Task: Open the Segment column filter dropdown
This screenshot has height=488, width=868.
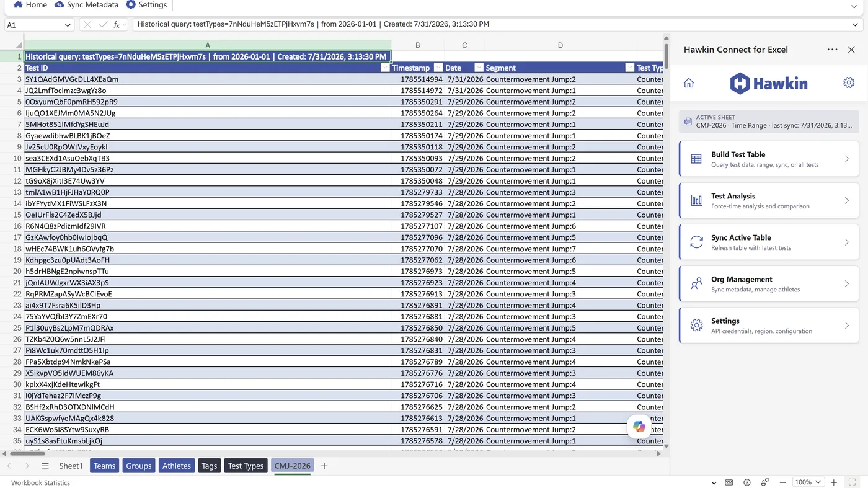Action: coord(629,68)
